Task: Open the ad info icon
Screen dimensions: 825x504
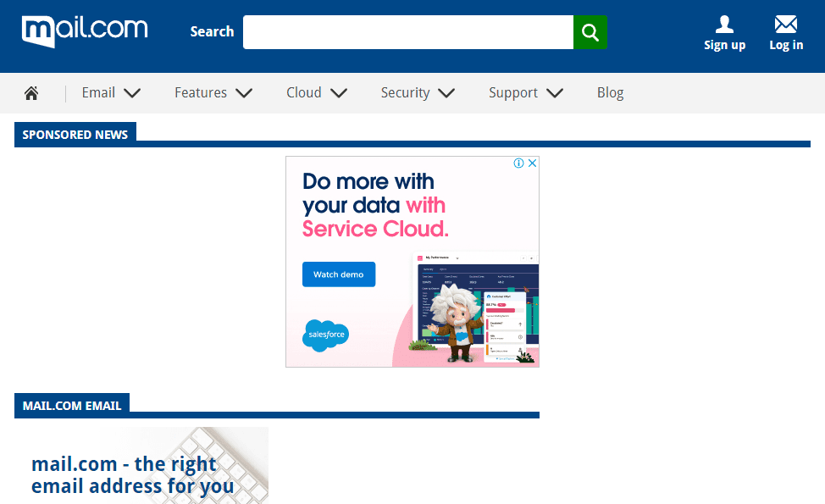Action: (518, 163)
